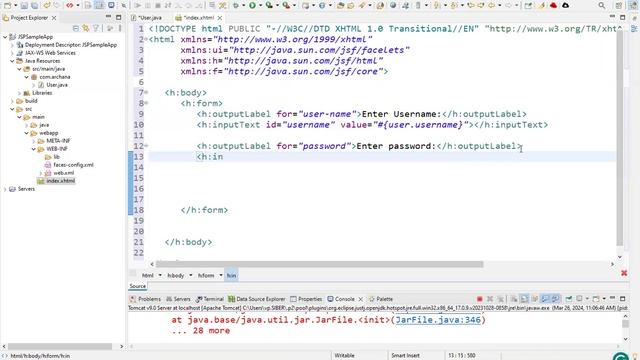This screenshot has height=360, width=640.
Task: Open the JarFile.java:346 stack trace link
Action: [438, 320]
